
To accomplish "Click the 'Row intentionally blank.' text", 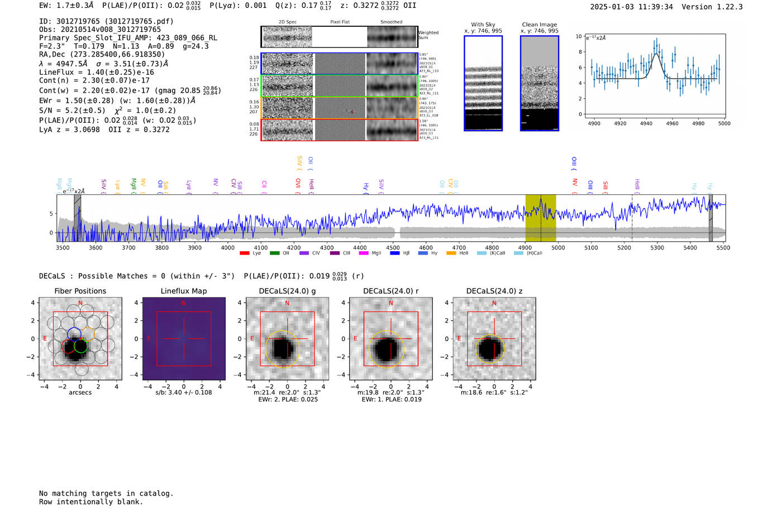I will [91, 502].
